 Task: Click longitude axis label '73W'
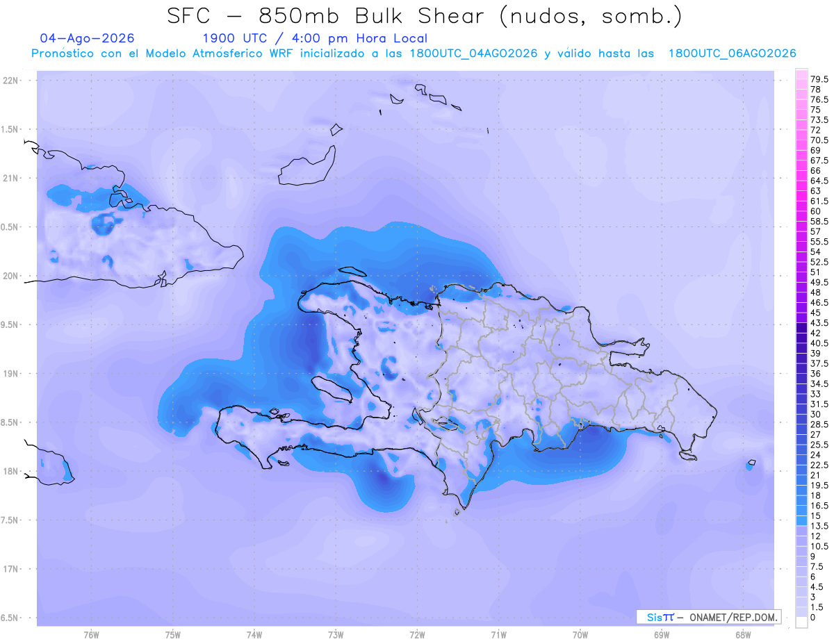point(336,635)
